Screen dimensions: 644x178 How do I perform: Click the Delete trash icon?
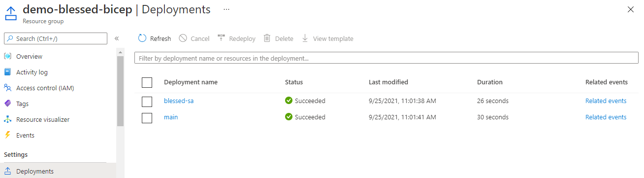point(267,38)
